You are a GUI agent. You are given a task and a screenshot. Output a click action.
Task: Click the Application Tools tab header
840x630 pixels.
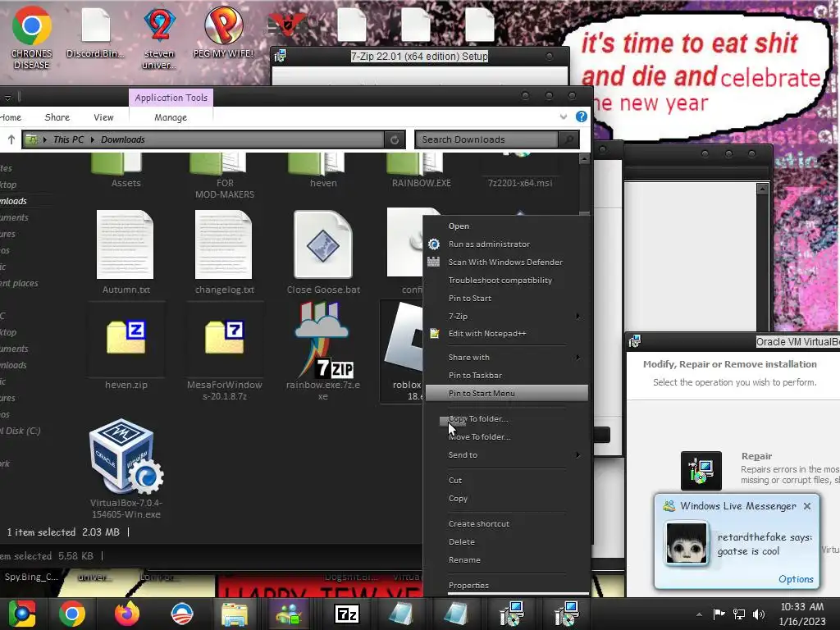coord(171,98)
